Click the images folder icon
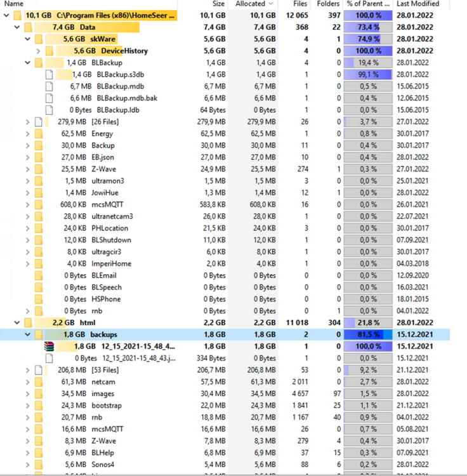 pos(39,393)
